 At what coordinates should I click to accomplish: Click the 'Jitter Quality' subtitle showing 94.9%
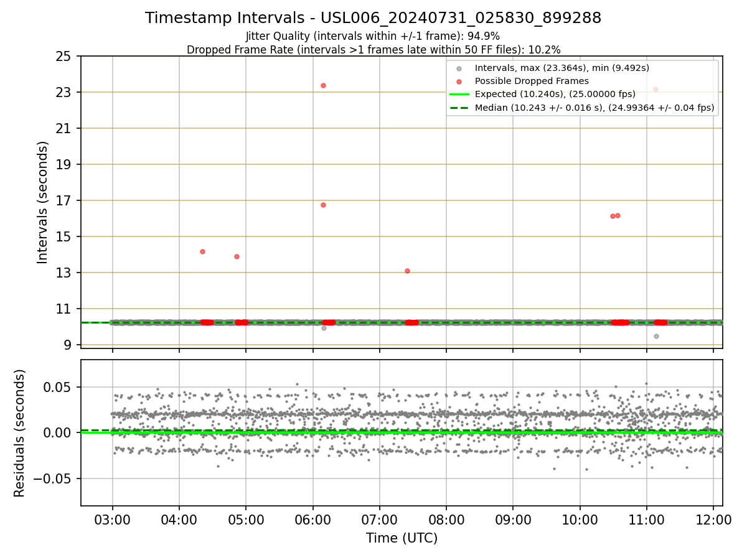tap(373, 36)
